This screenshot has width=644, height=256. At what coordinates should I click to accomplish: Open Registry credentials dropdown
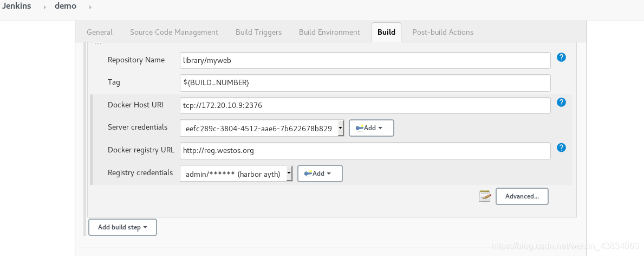pyautogui.click(x=236, y=174)
